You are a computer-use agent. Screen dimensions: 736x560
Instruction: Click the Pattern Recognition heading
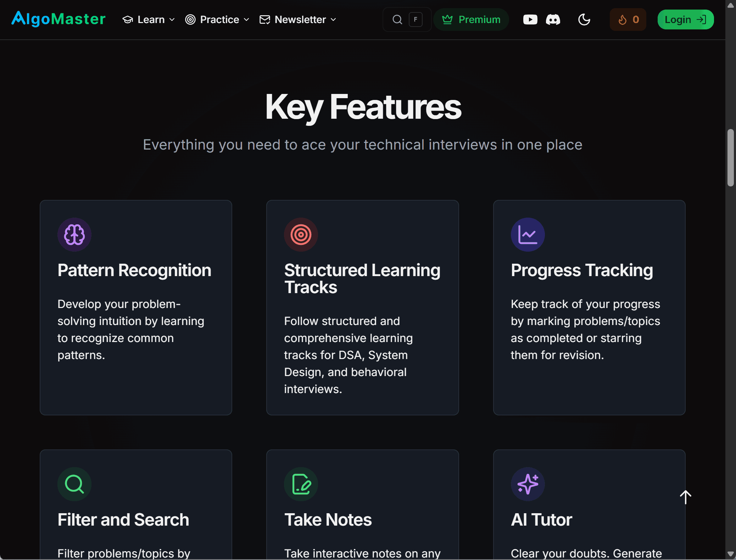point(134,270)
